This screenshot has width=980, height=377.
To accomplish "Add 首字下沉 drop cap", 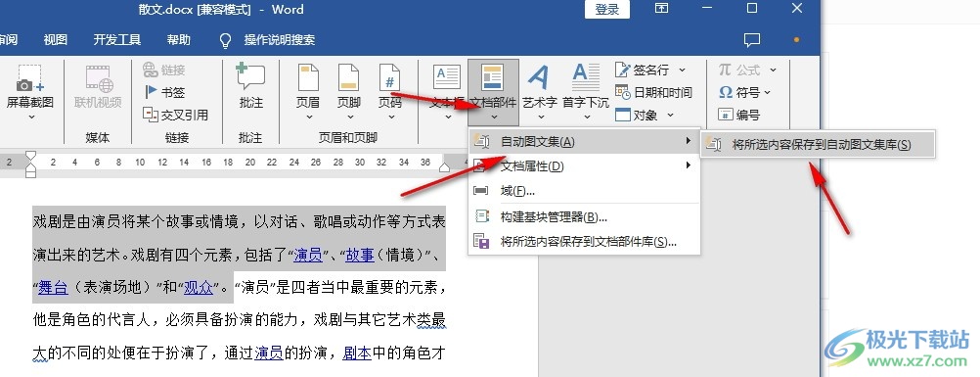I will [586, 92].
